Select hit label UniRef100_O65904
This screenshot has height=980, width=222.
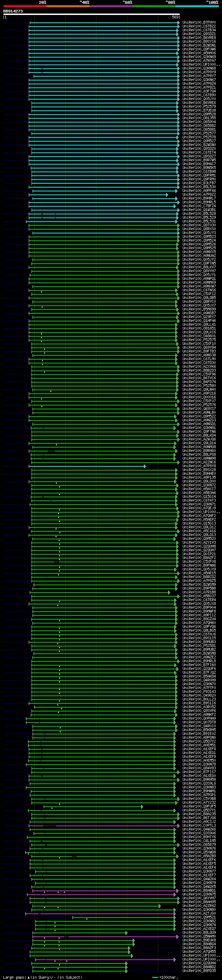click(199, 122)
